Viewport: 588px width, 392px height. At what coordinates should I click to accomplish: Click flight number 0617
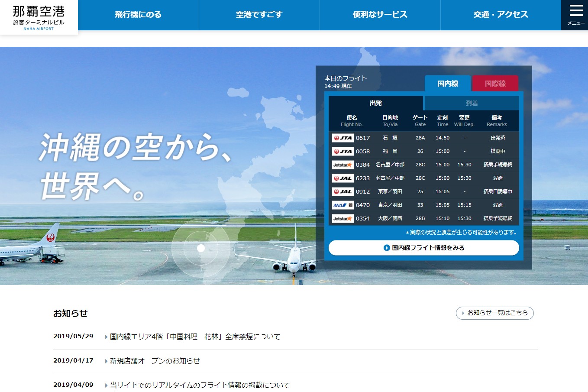pos(363,138)
